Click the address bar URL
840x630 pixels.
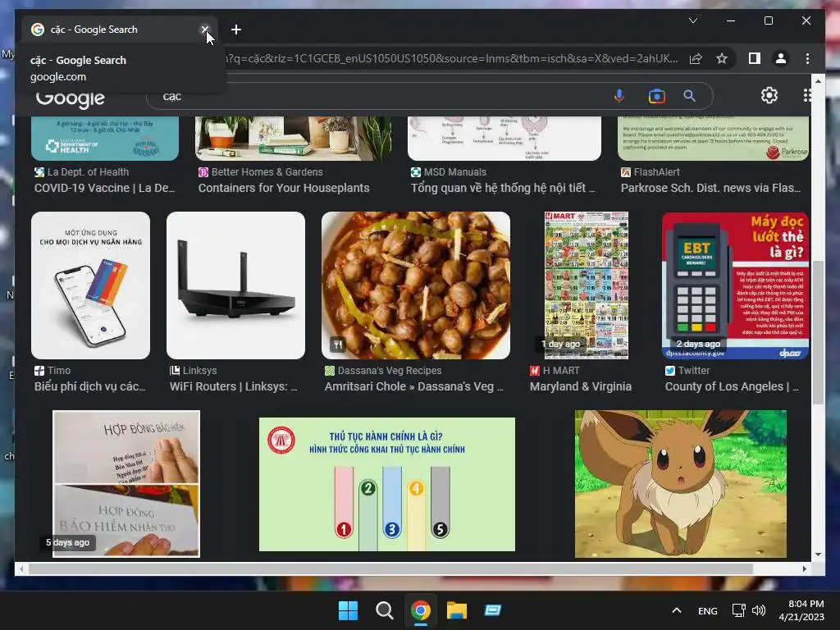tap(453, 58)
